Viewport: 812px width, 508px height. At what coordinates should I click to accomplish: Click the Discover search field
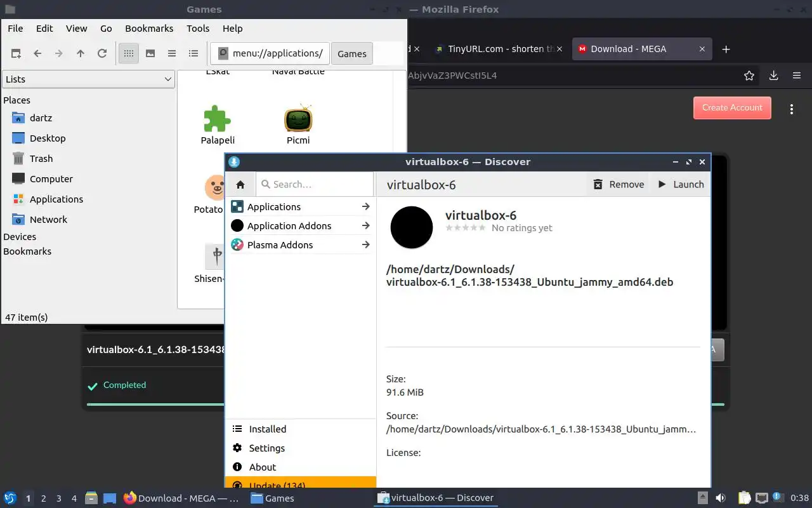(x=315, y=184)
